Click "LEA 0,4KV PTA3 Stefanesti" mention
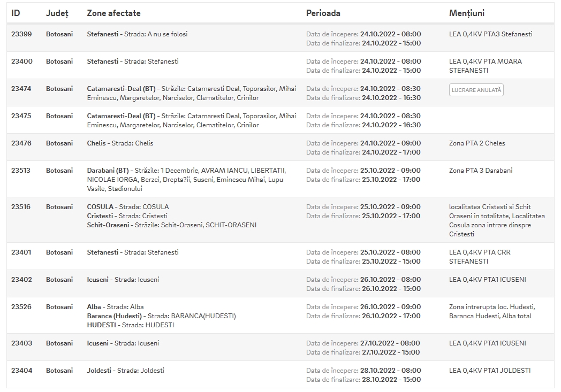This screenshot has width=561, height=392. [490, 34]
